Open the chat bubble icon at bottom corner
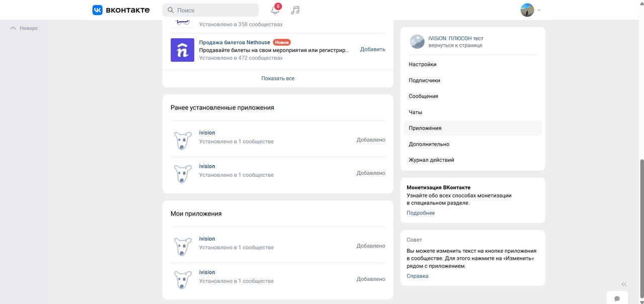This screenshot has height=304, width=644. (617, 298)
